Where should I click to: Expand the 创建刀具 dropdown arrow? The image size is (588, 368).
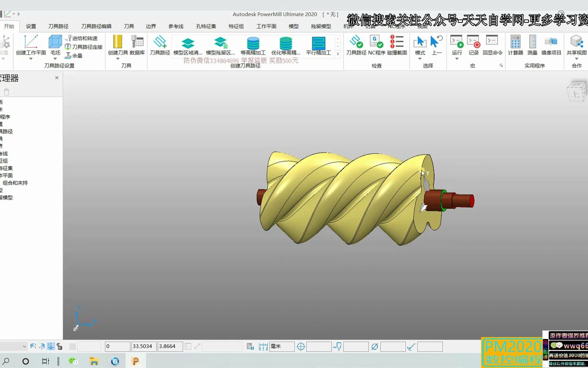pos(118,59)
